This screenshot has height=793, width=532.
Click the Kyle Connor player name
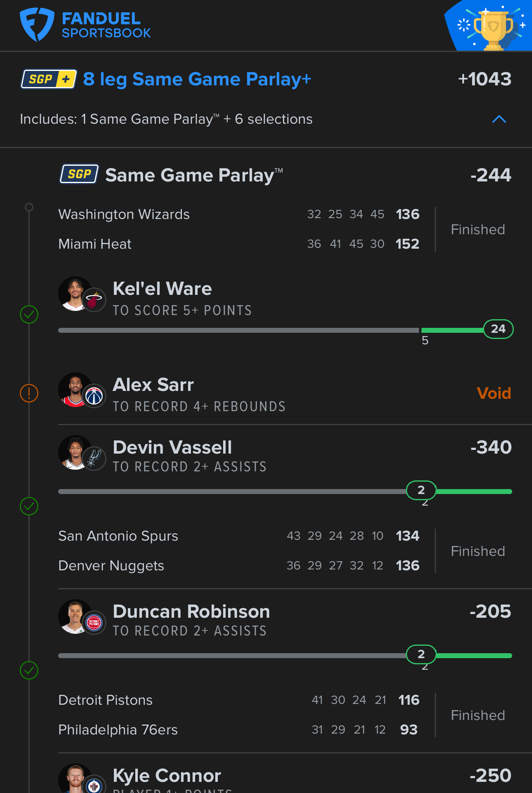pyautogui.click(x=167, y=776)
